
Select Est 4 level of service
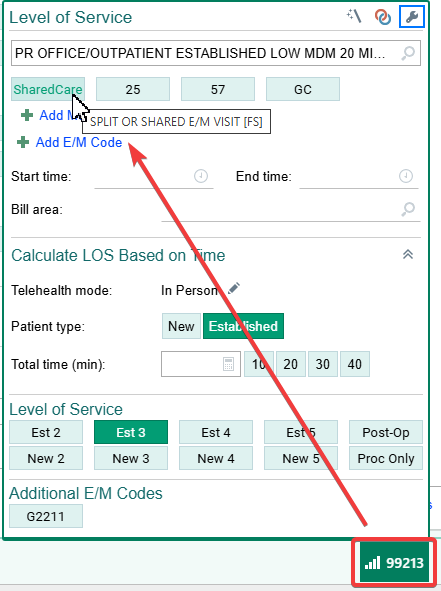[216, 432]
